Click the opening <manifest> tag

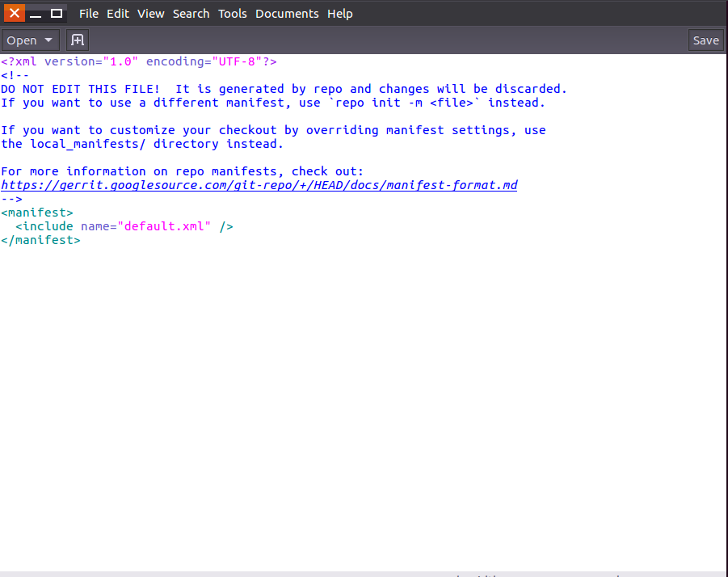[37, 213]
